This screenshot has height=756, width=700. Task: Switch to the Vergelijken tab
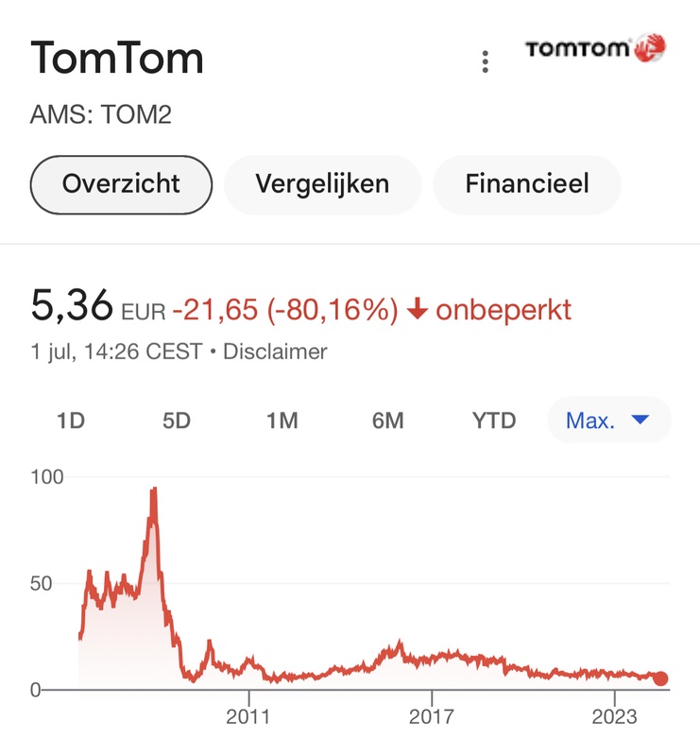(x=322, y=183)
